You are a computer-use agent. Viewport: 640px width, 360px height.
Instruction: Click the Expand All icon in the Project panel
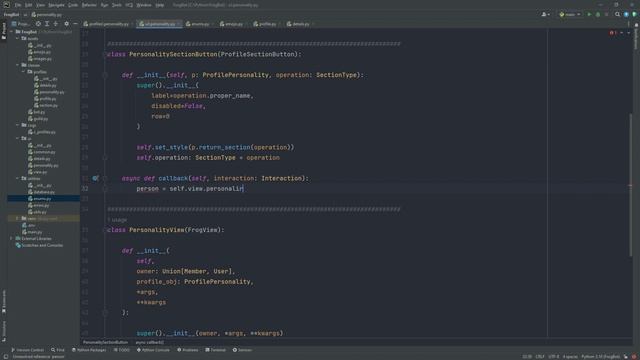click(x=47, y=24)
